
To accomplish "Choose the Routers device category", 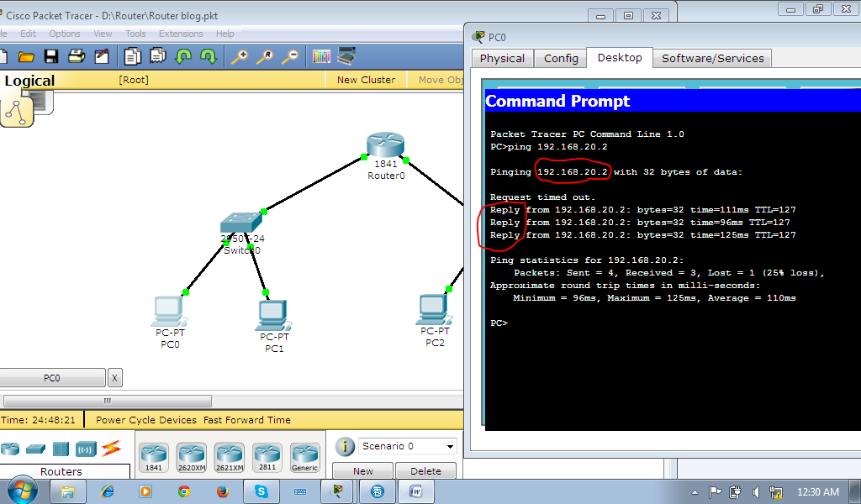I will (x=10, y=449).
